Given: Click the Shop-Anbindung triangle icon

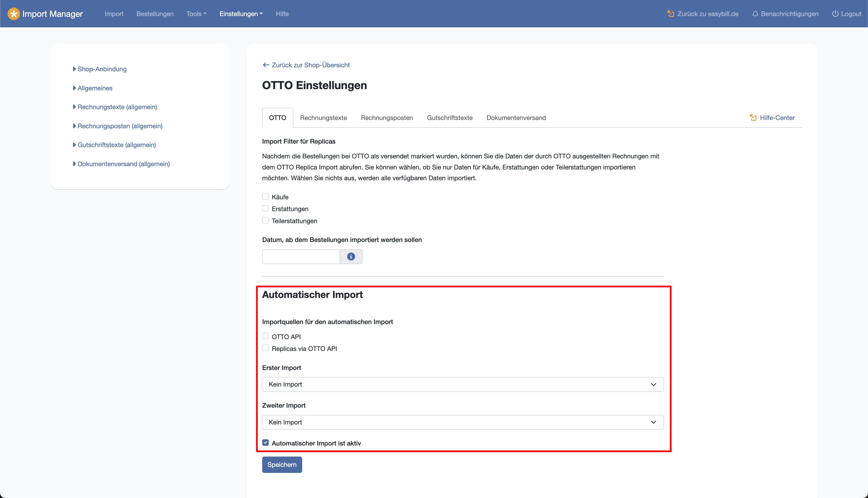Looking at the screenshot, I should pos(74,69).
